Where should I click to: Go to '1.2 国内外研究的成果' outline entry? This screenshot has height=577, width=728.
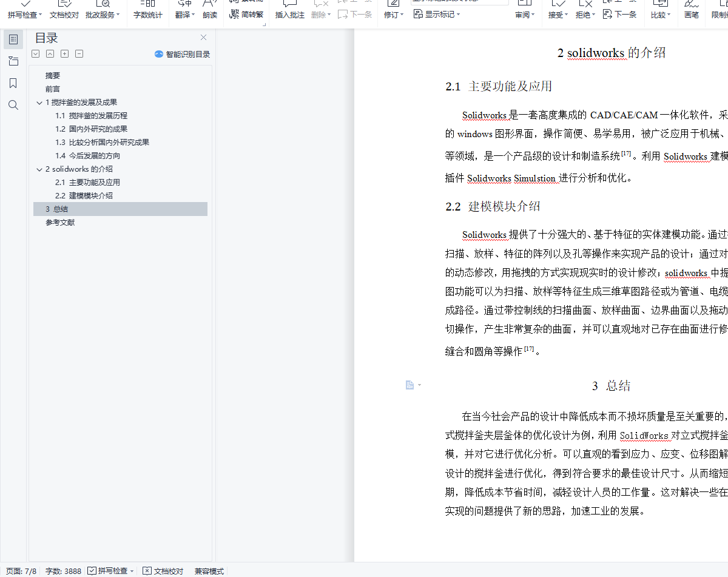point(91,129)
